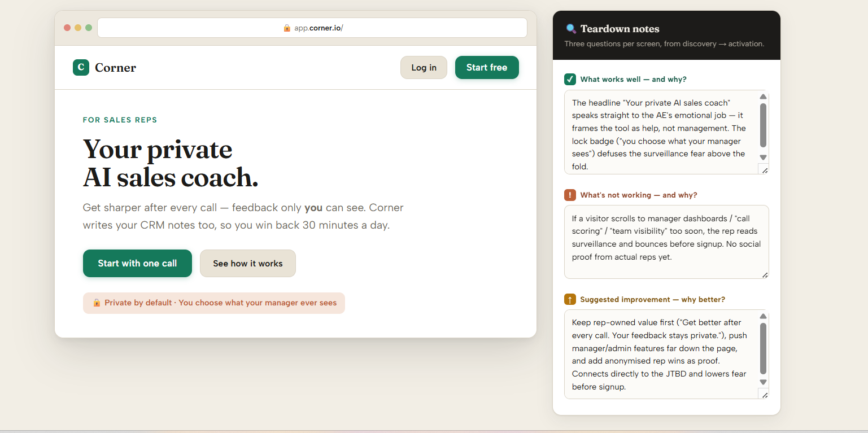Click the scrollbar thumb in What works well textarea
The image size is (868, 433).
763,125
